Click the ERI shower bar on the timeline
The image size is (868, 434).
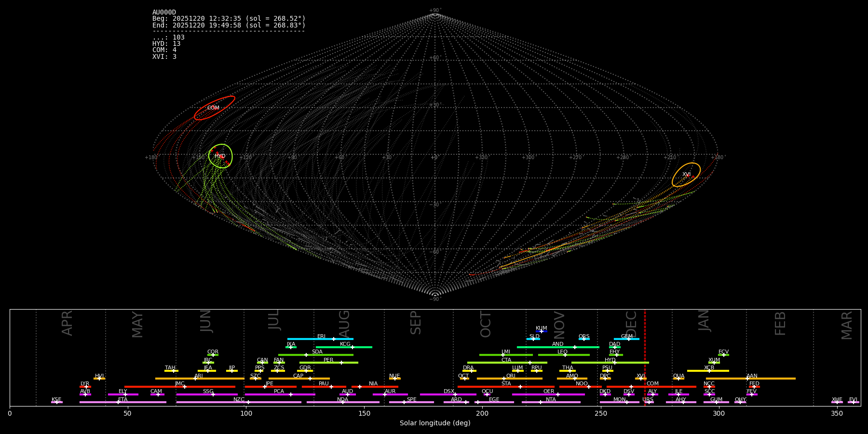click(320, 339)
